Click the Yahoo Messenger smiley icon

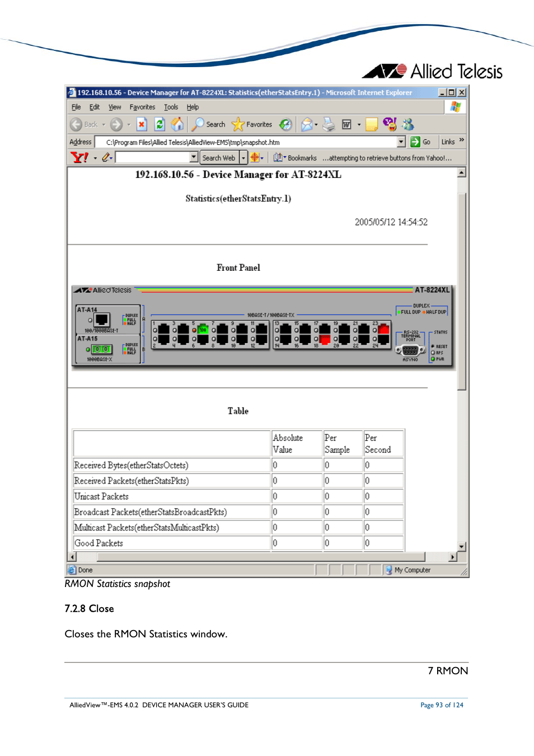tap(390, 124)
